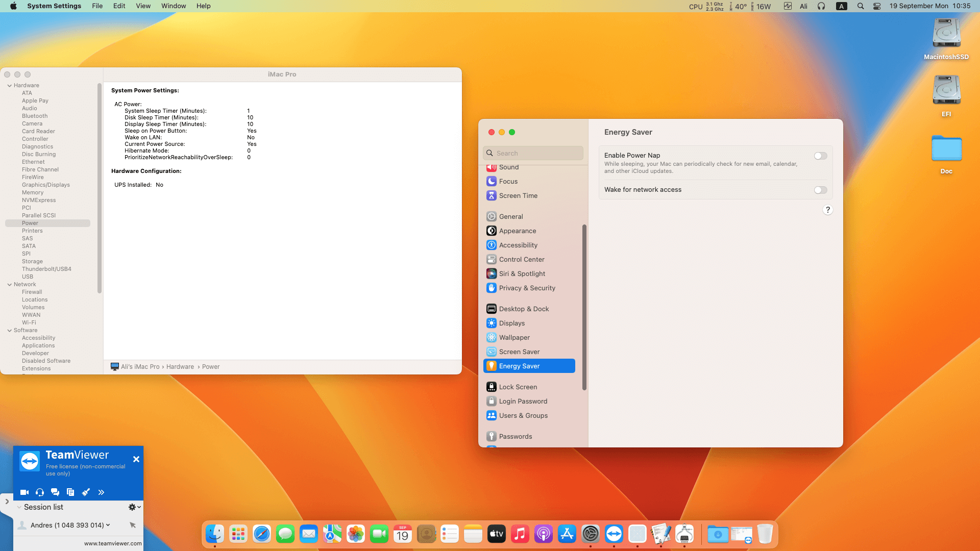Viewport: 980px width, 551px height.
Task: Open the TeamViewer chat bubbles icon
Action: click(x=55, y=492)
